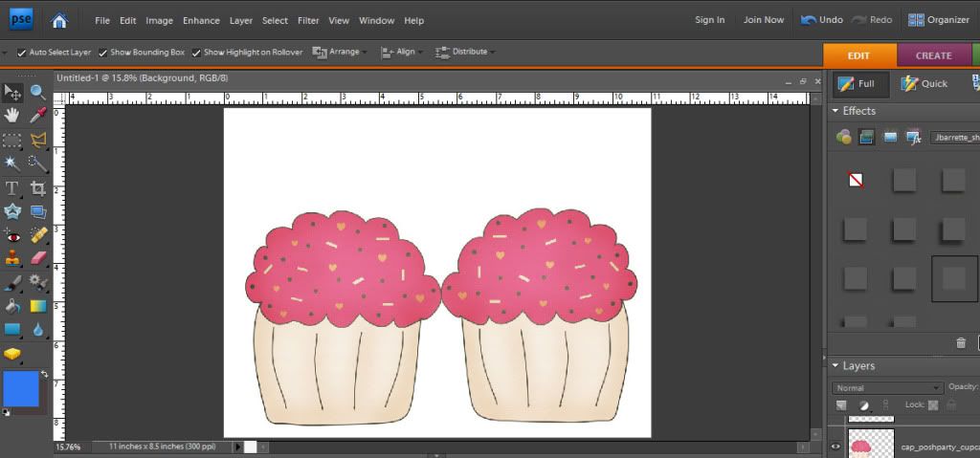Select the Eraser tool
This screenshot has height=458, width=980.
tap(38, 258)
